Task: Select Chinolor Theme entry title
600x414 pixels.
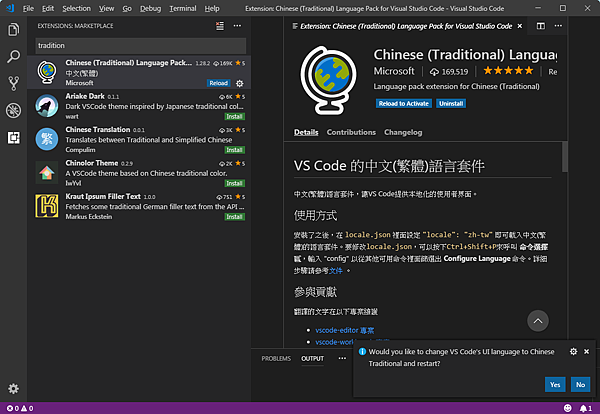Action: pyautogui.click(x=91, y=163)
